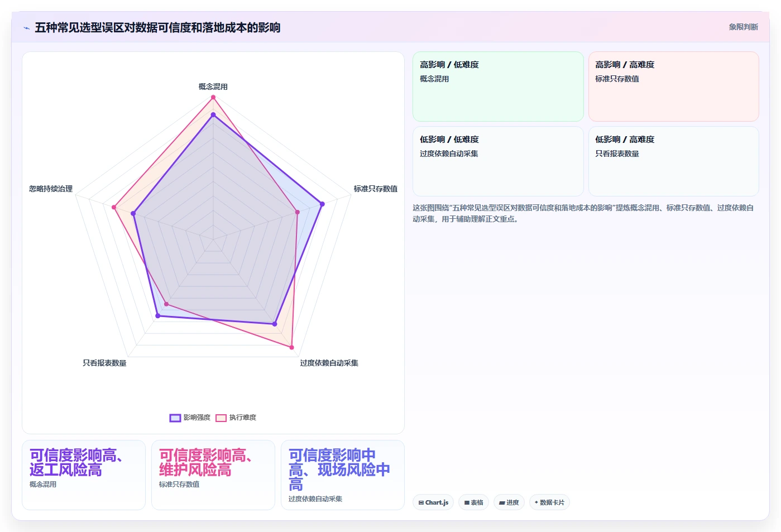Click the purple data point near 只看报表数量
The height and width of the screenshot is (532, 781).
click(x=157, y=316)
